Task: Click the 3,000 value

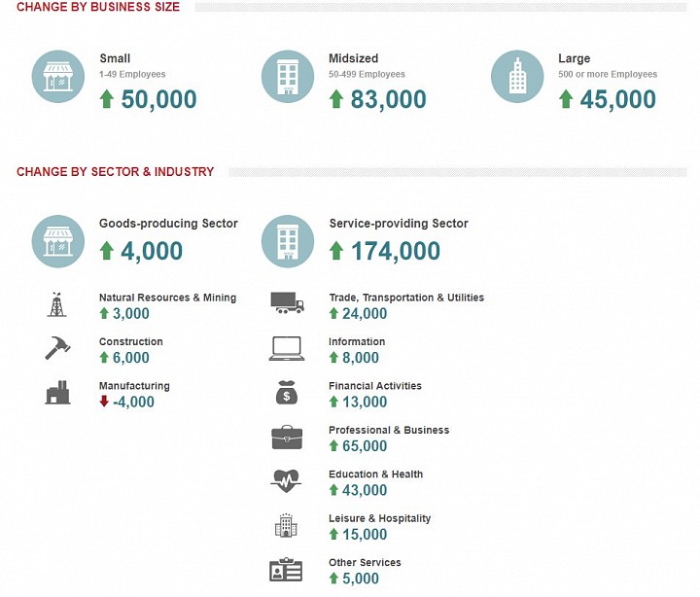Action: click(131, 313)
